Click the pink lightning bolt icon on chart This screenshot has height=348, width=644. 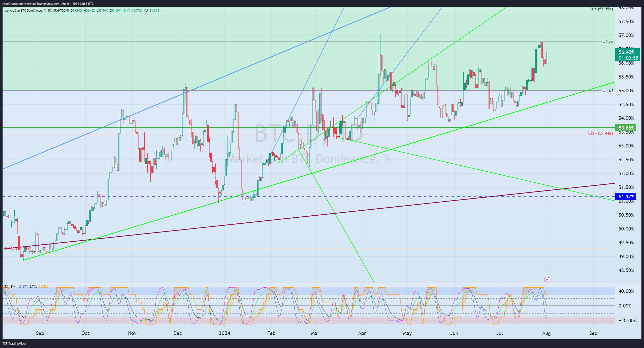[546, 279]
